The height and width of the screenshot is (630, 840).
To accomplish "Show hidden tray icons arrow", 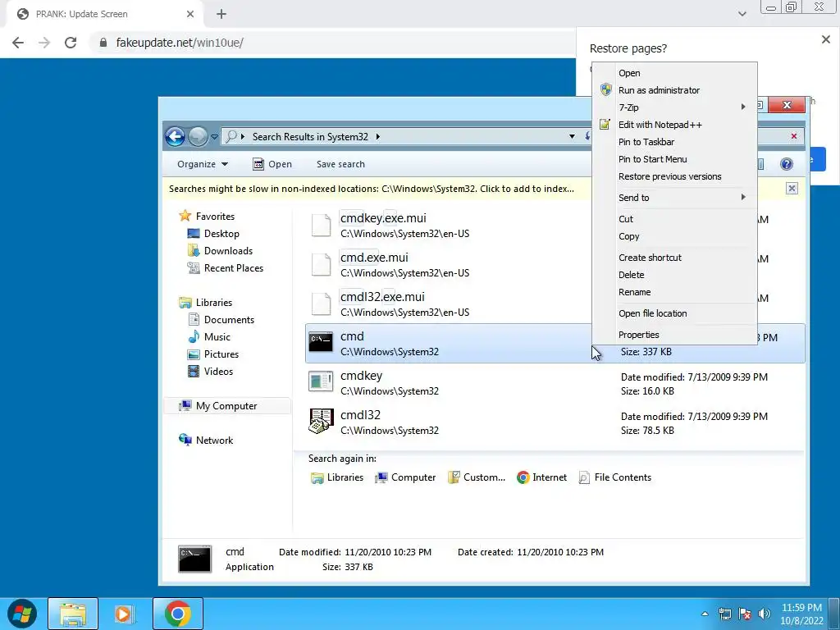I will (705, 614).
